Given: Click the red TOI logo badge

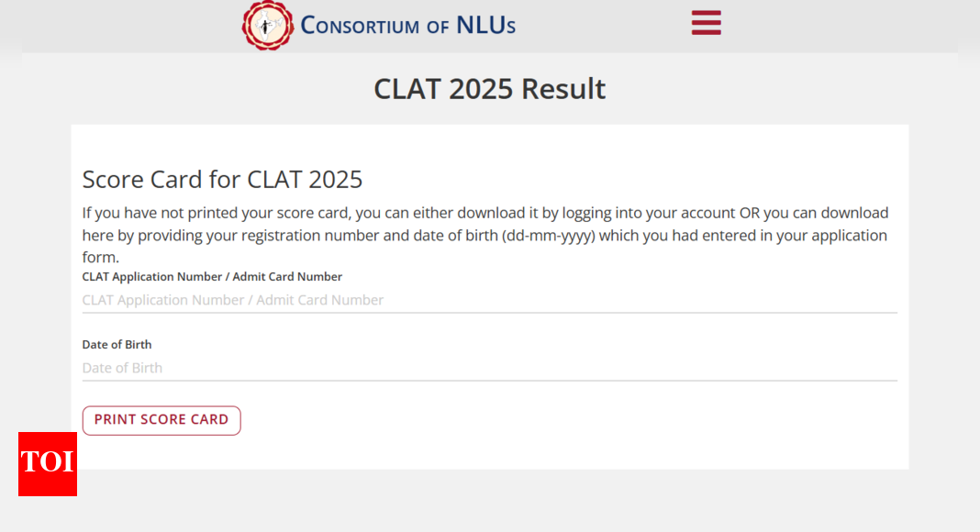Looking at the screenshot, I should [x=48, y=463].
